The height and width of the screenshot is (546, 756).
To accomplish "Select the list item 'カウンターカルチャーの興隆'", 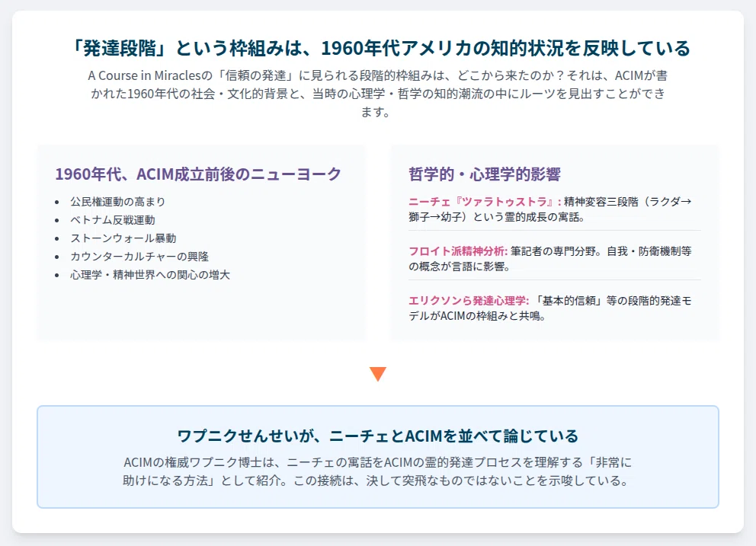I will click(x=139, y=257).
